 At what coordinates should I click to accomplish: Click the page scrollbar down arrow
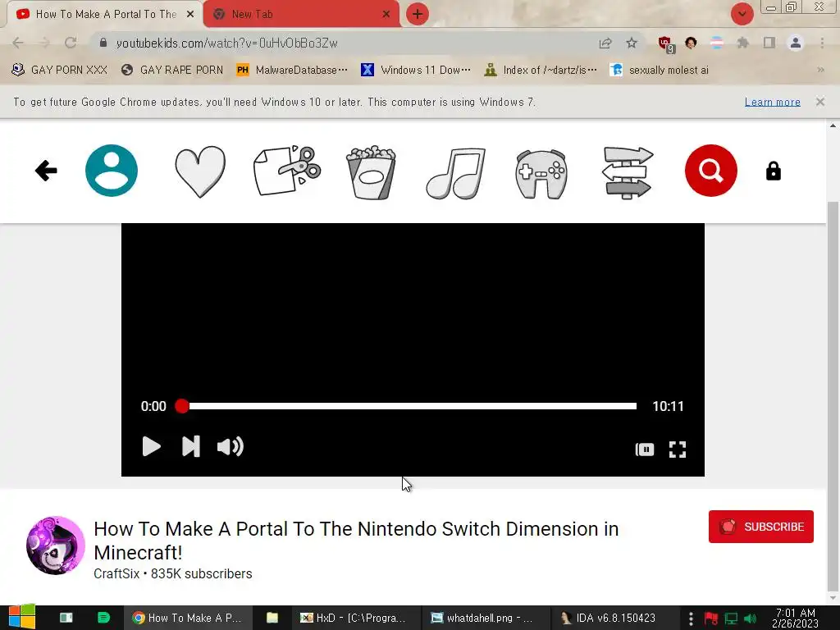pos(833,598)
